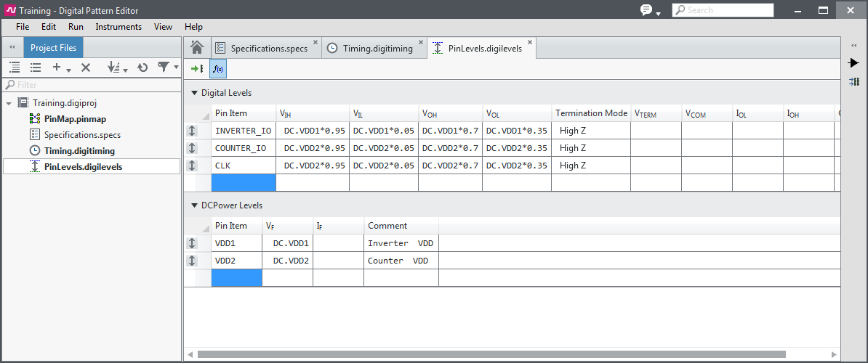Close the Timing.digitiming tab
868x363 pixels.
coord(421,42)
